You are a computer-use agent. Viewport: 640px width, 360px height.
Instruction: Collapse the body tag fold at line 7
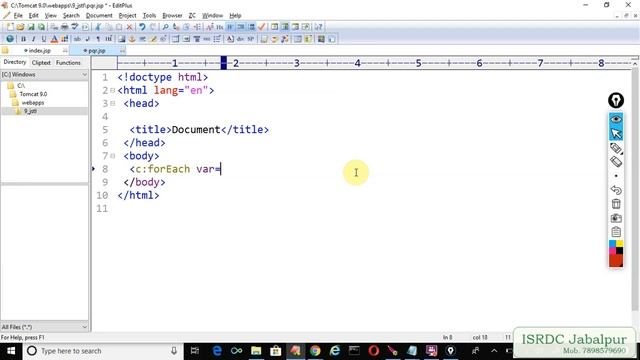(113, 156)
